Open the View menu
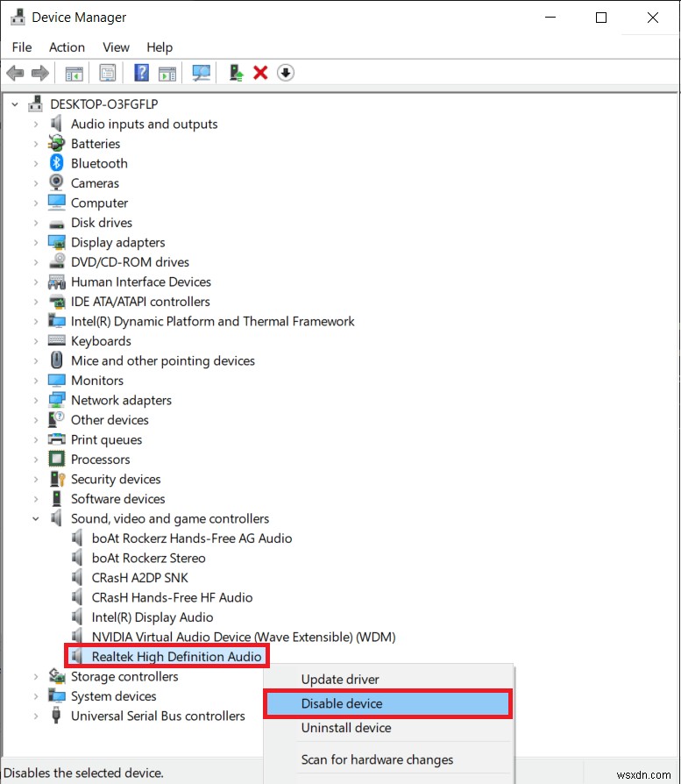681x784 pixels. click(x=116, y=47)
